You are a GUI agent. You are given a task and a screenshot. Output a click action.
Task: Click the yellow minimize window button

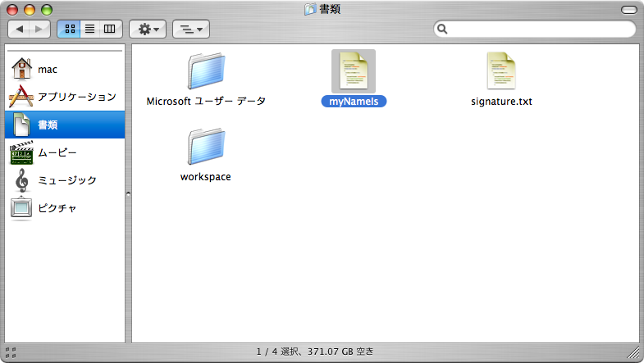click(30, 10)
